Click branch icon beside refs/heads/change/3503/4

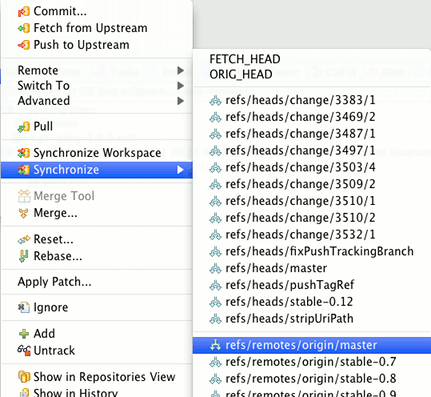click(215, 167)
